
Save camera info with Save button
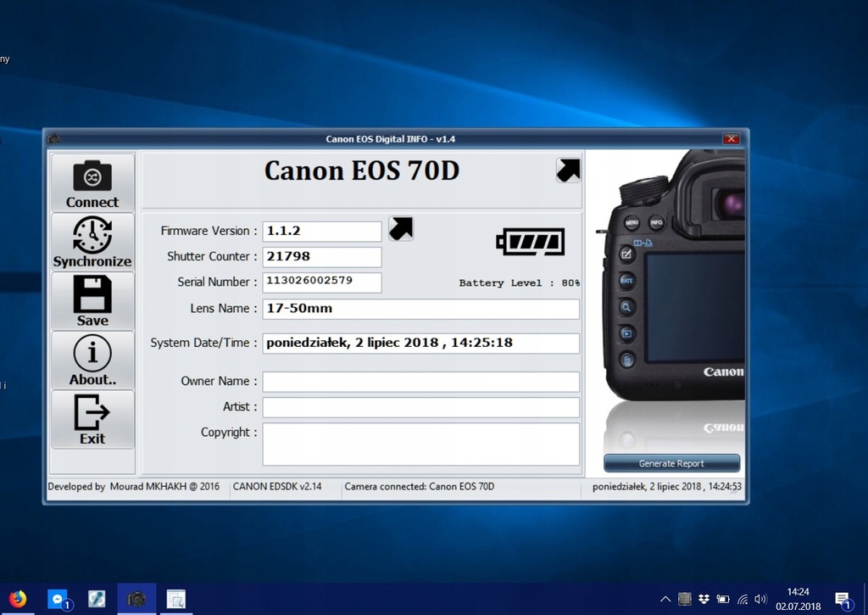(x=92, y=301)
